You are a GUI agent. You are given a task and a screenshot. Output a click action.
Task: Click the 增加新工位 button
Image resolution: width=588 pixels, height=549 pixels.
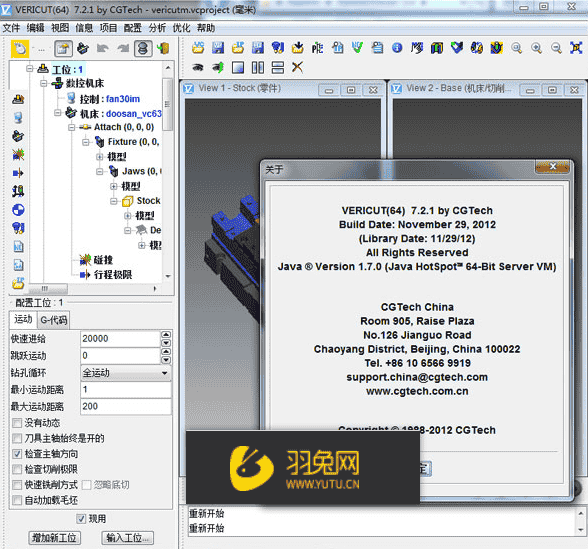tap(55, 538)
